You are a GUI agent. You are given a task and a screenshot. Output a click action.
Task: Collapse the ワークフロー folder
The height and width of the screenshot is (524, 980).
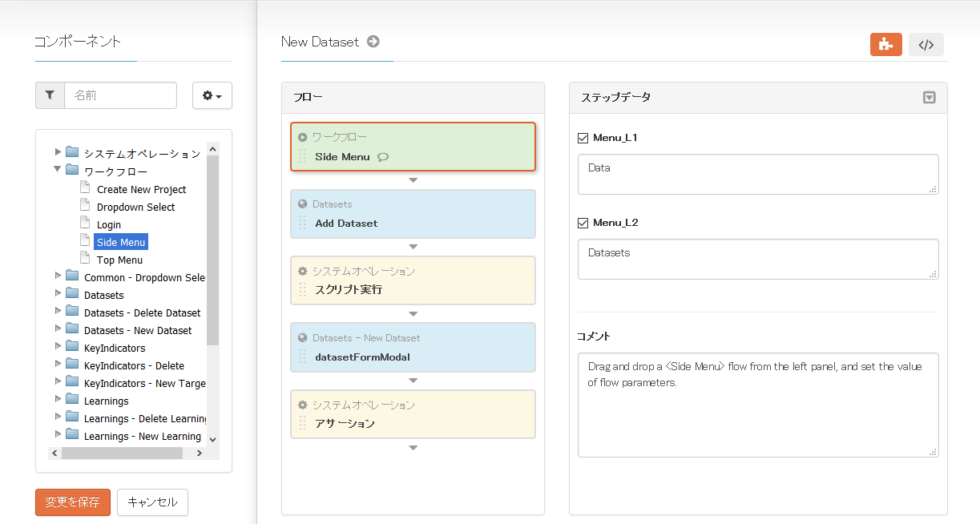(x=58, y=170)
